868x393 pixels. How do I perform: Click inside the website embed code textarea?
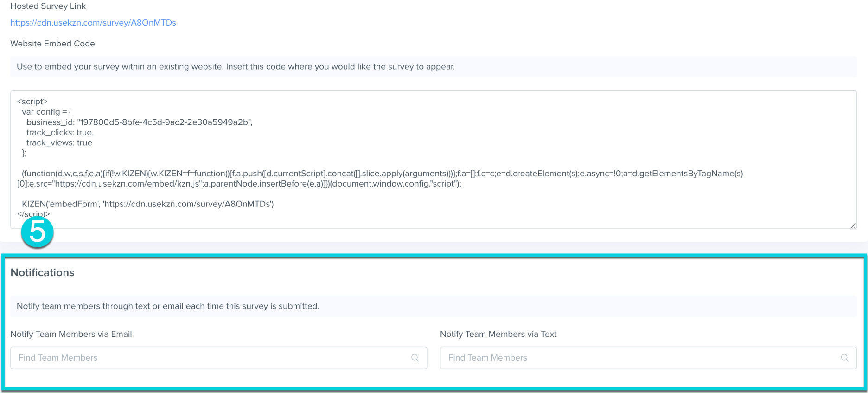point(434,160)
